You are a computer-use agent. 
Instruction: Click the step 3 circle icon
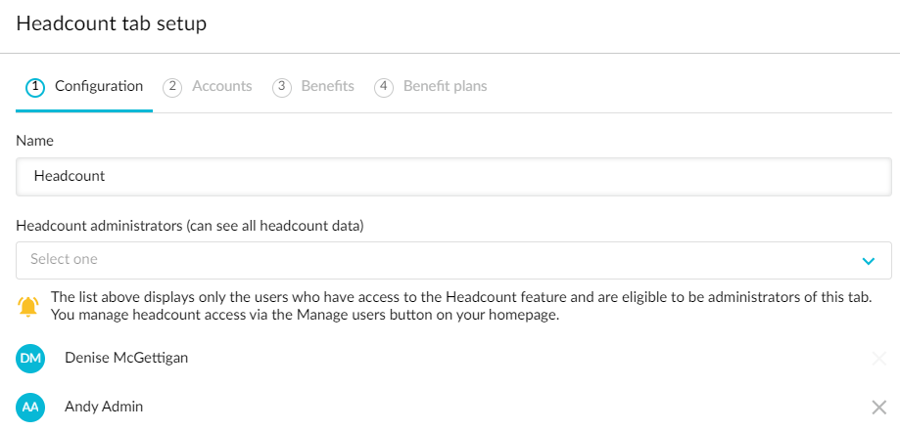pos(282,87)
